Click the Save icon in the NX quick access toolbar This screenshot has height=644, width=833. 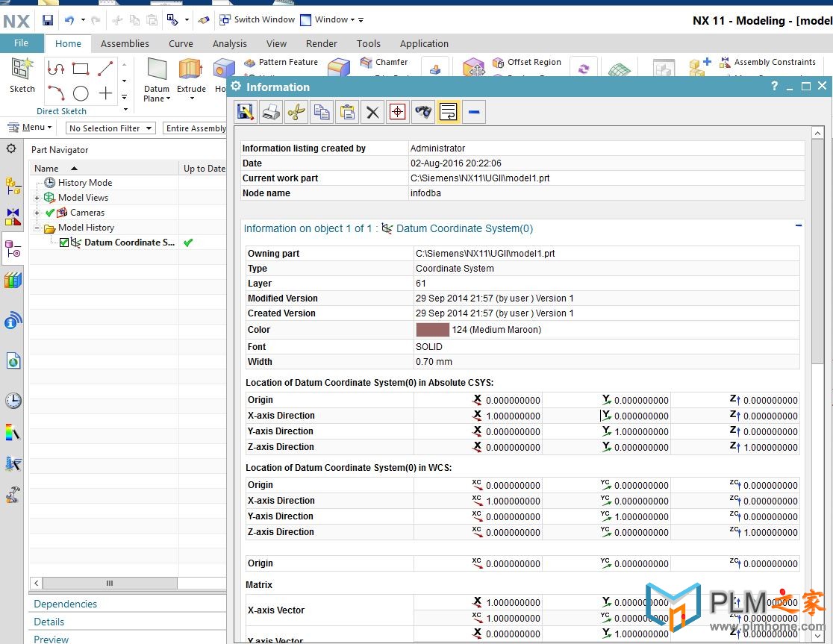(x=48, y=20)
